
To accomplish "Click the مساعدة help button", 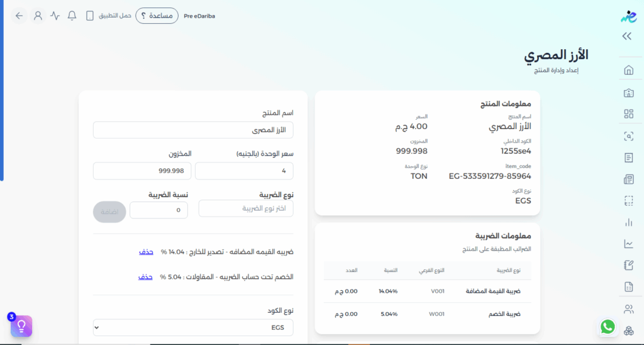I will [157, 16].
